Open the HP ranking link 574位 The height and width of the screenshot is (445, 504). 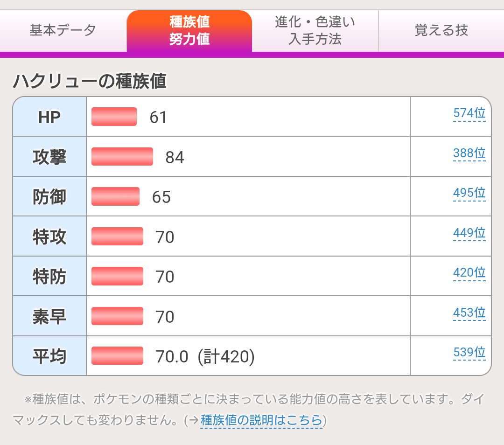point(469,113)
